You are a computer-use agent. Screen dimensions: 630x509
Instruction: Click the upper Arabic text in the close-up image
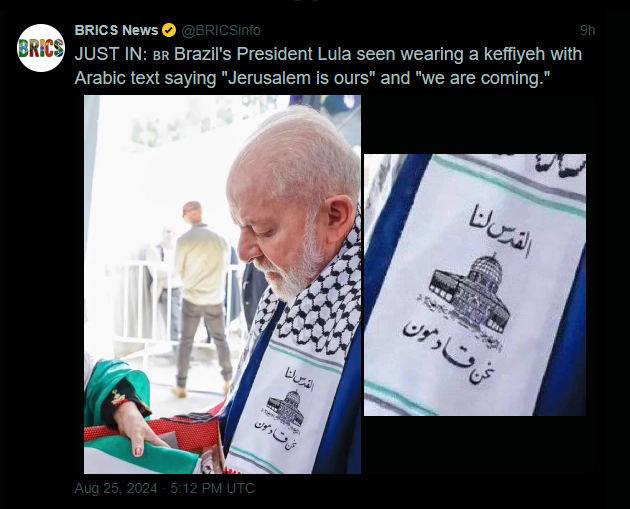point(501,230)
